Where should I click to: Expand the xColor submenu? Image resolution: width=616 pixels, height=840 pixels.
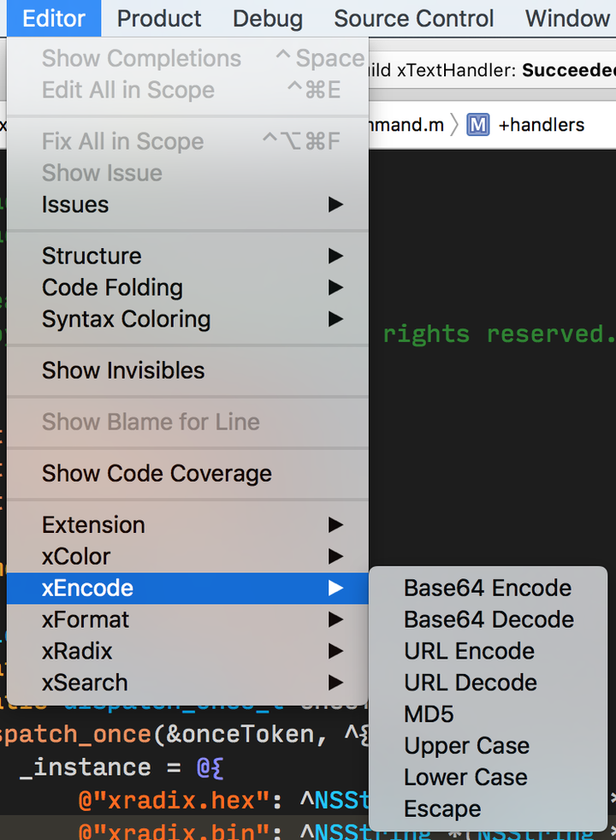[x=187, y=557]
